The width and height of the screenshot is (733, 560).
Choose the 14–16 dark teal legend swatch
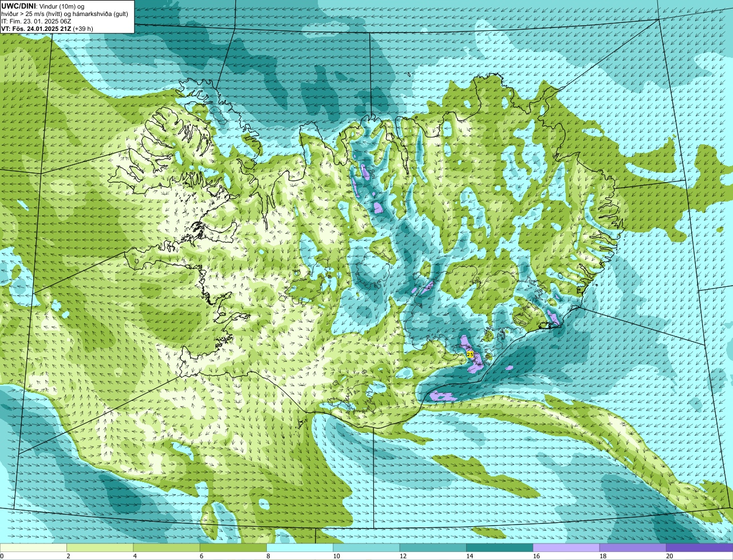click(499, 548)
